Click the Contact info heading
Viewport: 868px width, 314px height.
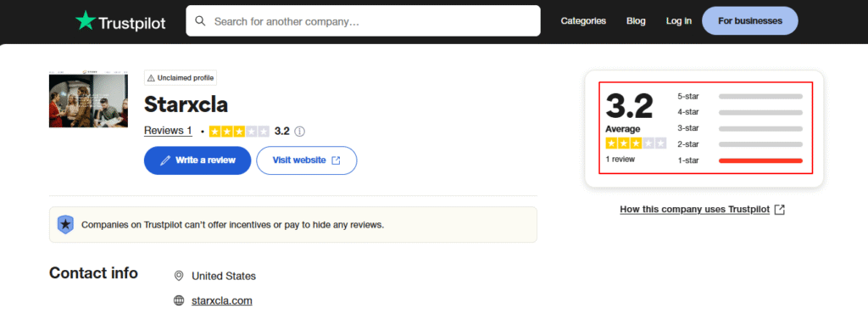pos(93,273)
